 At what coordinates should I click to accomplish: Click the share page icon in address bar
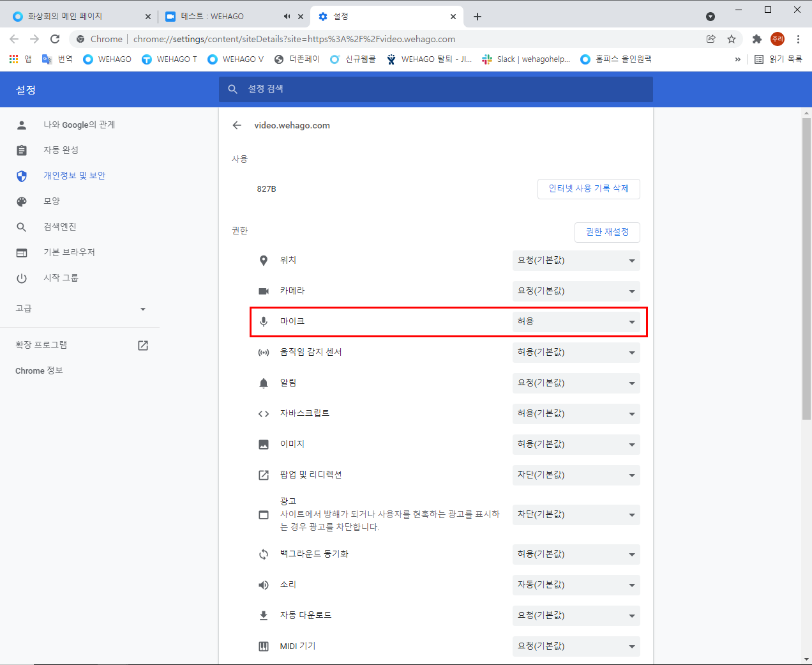click(x=710, y=39)
